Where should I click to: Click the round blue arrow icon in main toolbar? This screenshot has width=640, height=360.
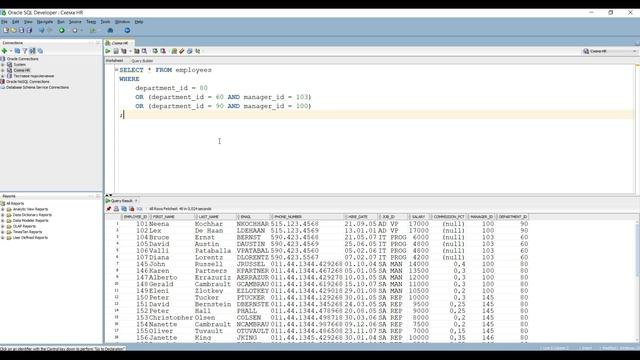point(127,30)
